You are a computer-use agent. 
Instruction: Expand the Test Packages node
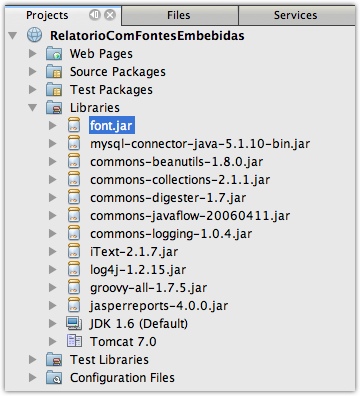(33, 89)
